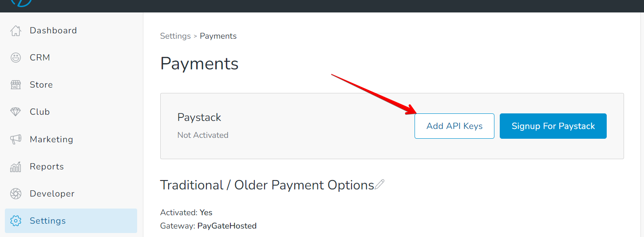Click the diamond icon beside Club
The height and width of the screenshot is (237, 644).
pyautogui.click(x=16, y=112)
